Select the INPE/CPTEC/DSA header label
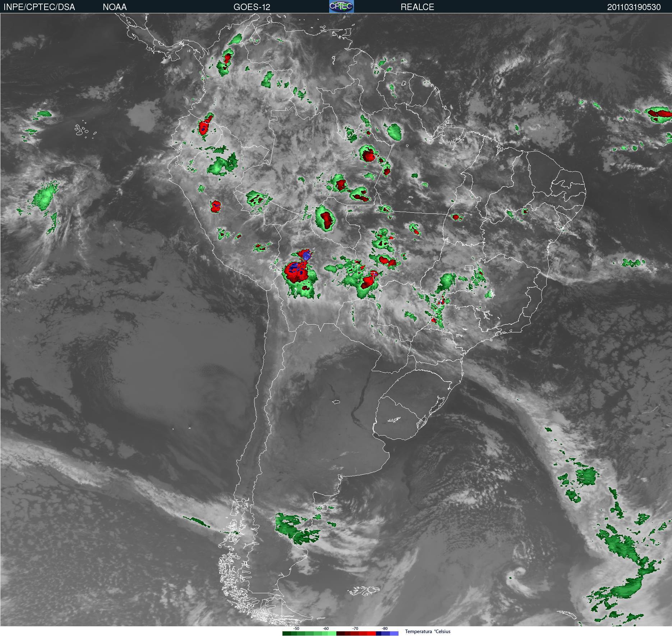This screenshot has width=672, height=636. (x=39, y=7)
